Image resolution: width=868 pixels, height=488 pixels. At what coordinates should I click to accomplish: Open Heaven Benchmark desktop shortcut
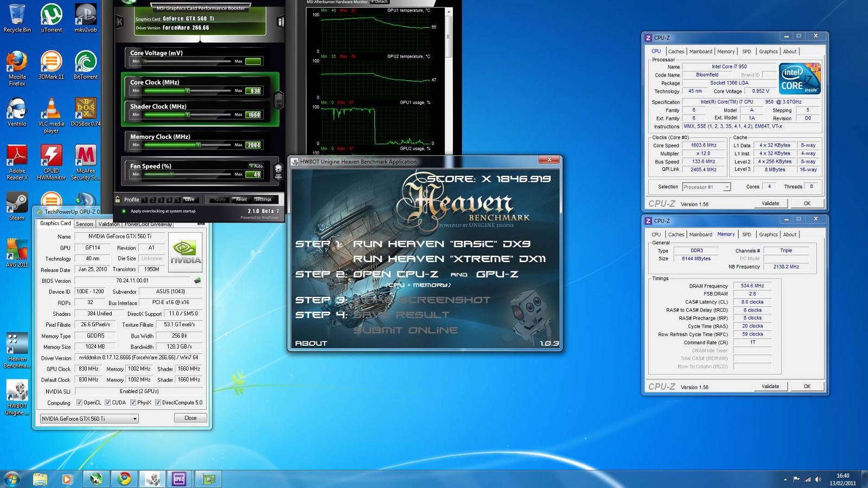point(17,351)
